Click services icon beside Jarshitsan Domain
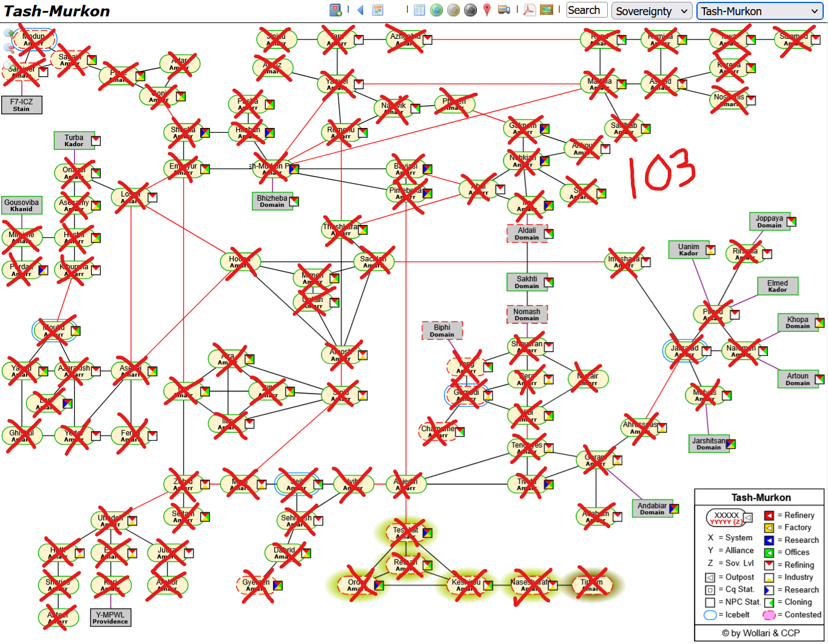Viewport: 828px width, 644px height. pos(731,444)
